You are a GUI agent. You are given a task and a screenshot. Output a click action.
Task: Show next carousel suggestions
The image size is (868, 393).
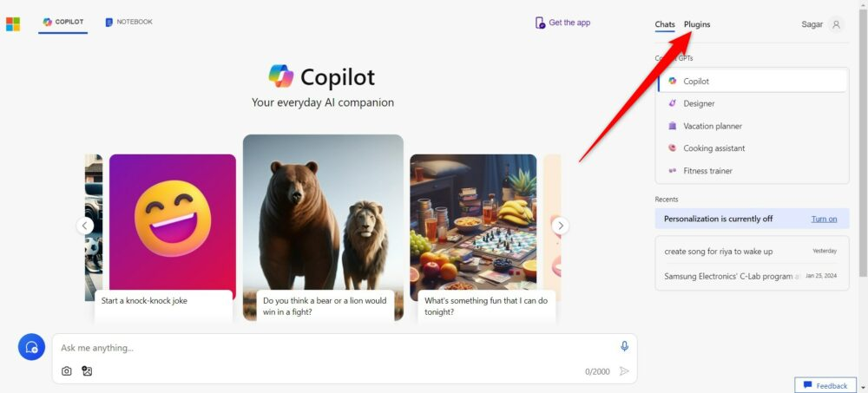[560, 226]
